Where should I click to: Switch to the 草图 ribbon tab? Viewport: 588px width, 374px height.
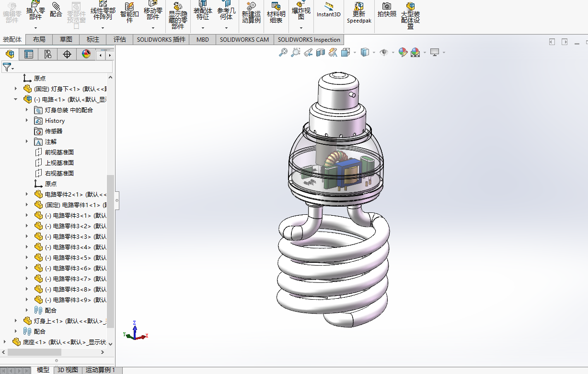(x=66, y=40)
